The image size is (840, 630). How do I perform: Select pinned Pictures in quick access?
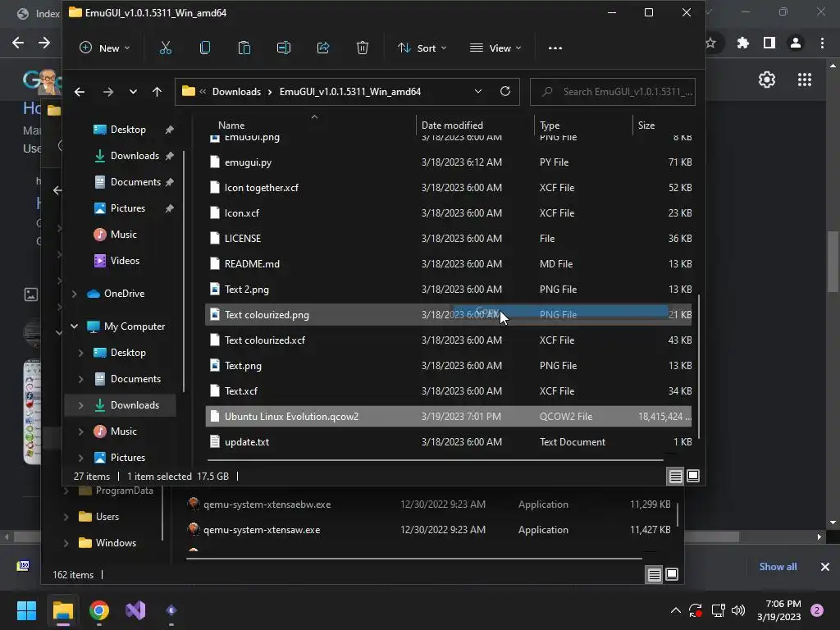pos(134,208)
